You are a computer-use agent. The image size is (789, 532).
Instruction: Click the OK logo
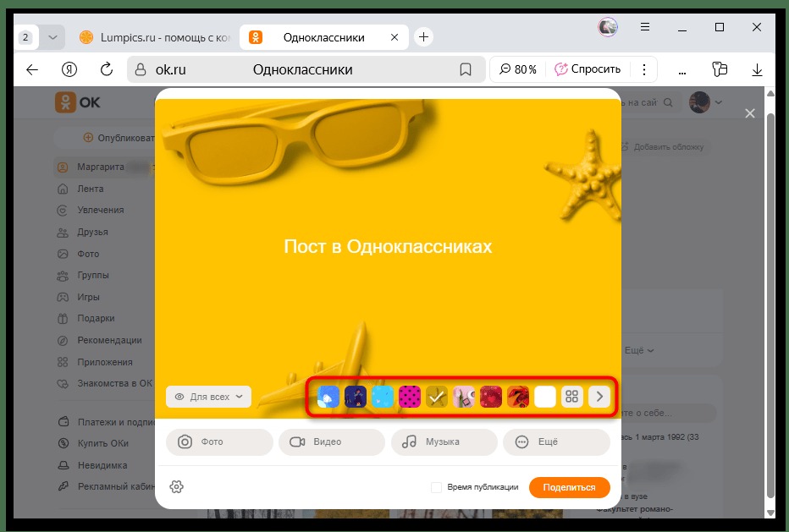(78, 102)
